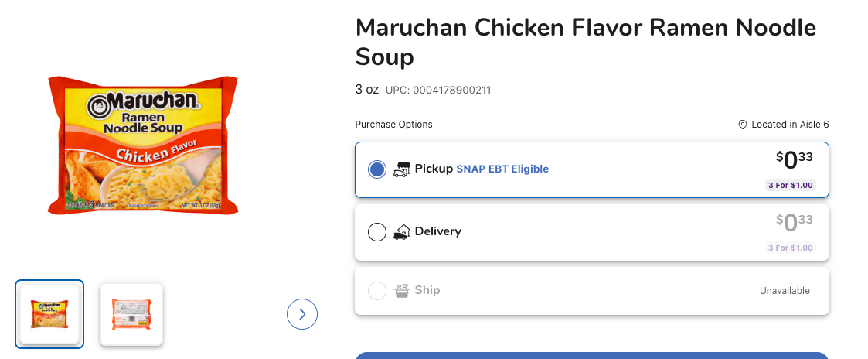Click the Pickup 3 For $1.00 badge
The height and width of the screenshot is (359, 868).
790,186
